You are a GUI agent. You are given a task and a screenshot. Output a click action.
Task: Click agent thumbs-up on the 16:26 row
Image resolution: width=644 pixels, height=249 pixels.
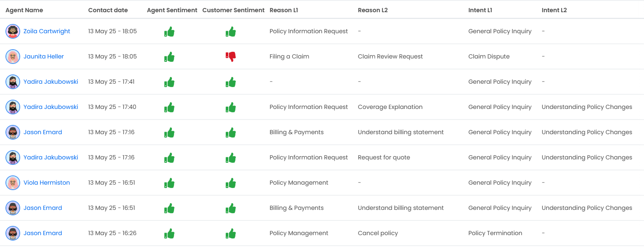pos(169,233)
